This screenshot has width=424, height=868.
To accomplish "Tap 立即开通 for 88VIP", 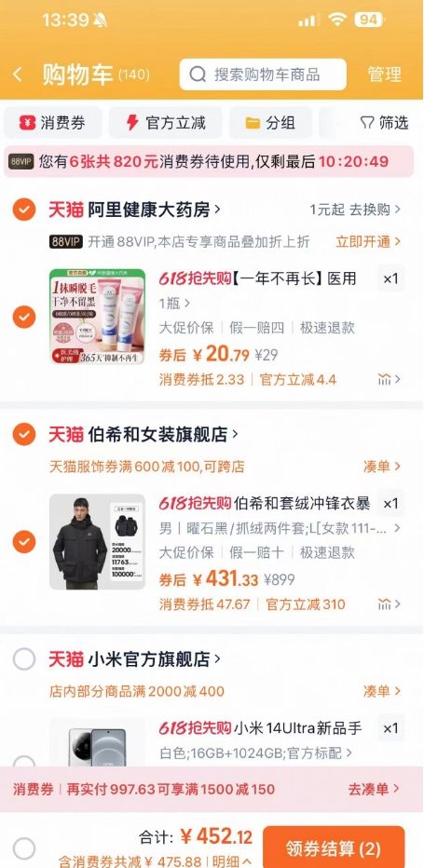I will click(368, 242).
